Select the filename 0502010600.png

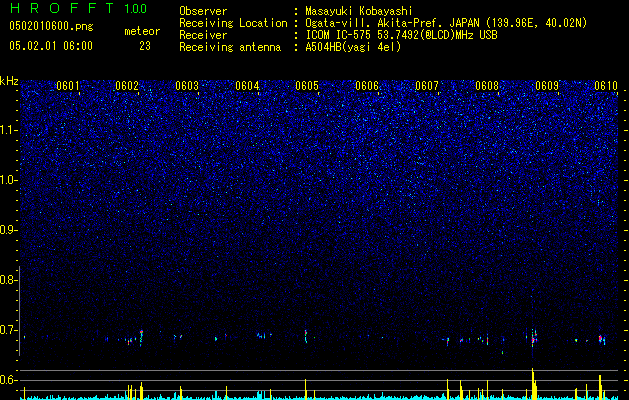(51, 26)
